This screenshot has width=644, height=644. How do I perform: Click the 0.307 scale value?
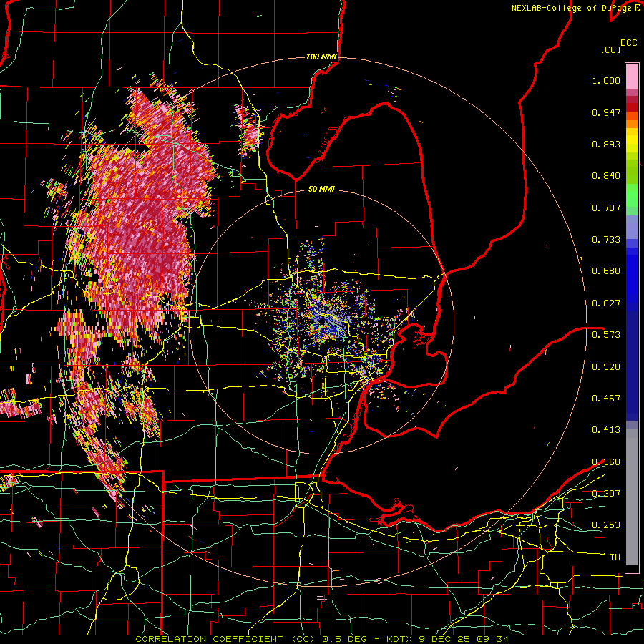click(606, 494)
